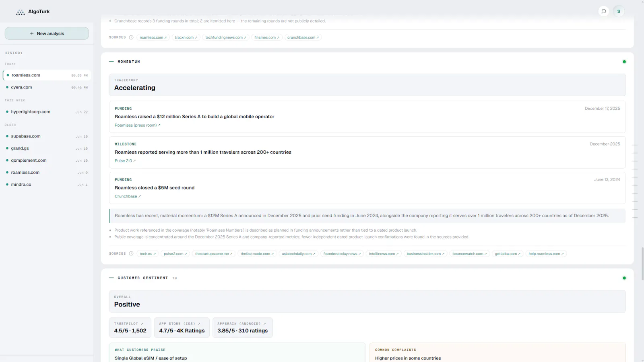Open founderstoday.news source chip
This screenshot has height=362, width=644.
click(x=342, y=254)
